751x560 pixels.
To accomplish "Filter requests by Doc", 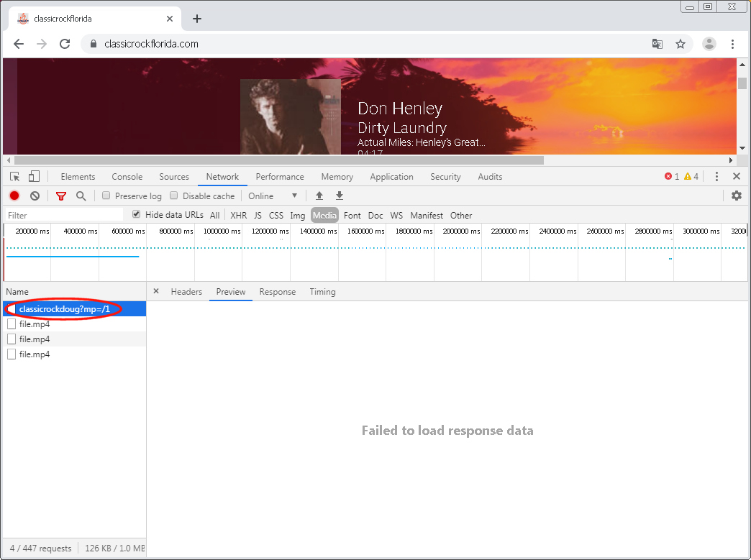I will pos(375,216).
